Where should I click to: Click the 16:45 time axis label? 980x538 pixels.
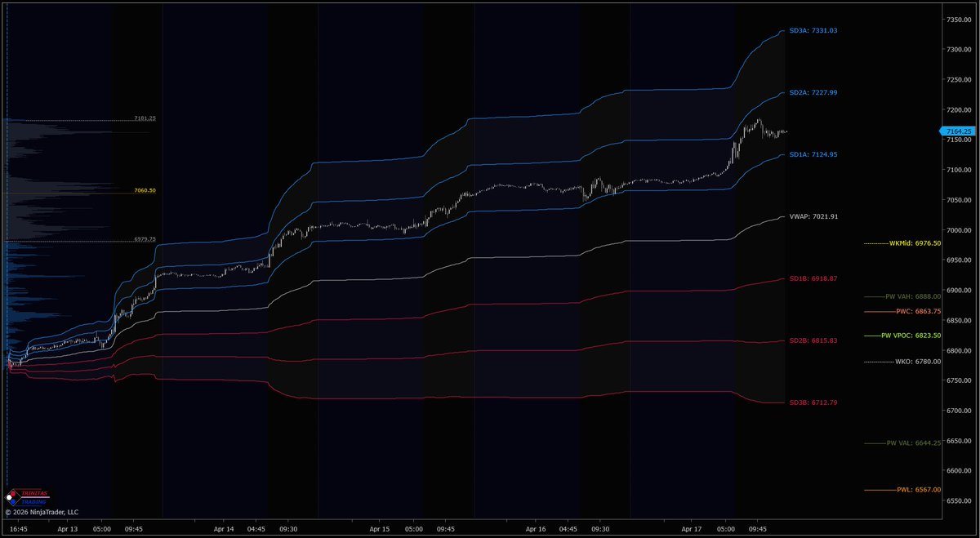[x=19, y=529]
